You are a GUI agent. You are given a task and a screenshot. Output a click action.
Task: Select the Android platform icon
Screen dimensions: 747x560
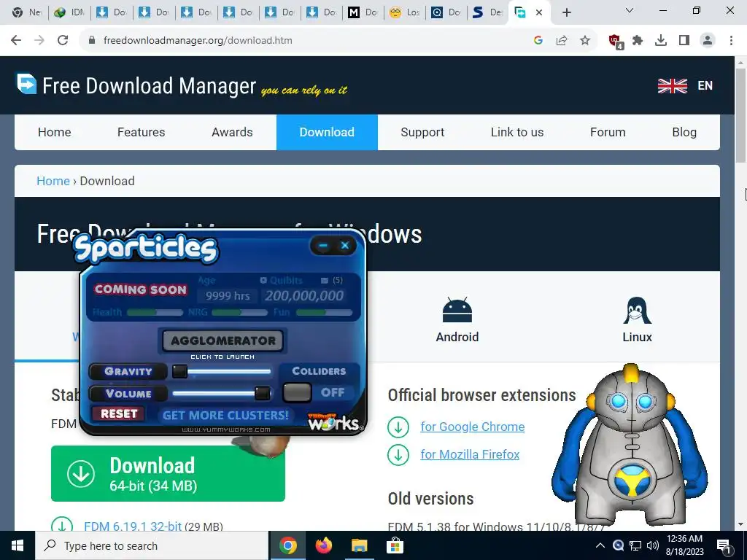tap(457, 311)
